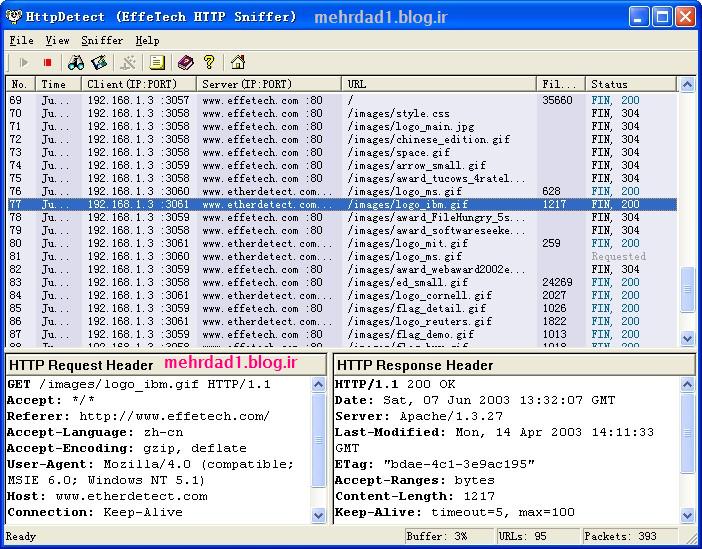702x549 pixels.
Task: Select the /images/award_tucows_4ratel... row
Action: [342, 178]
